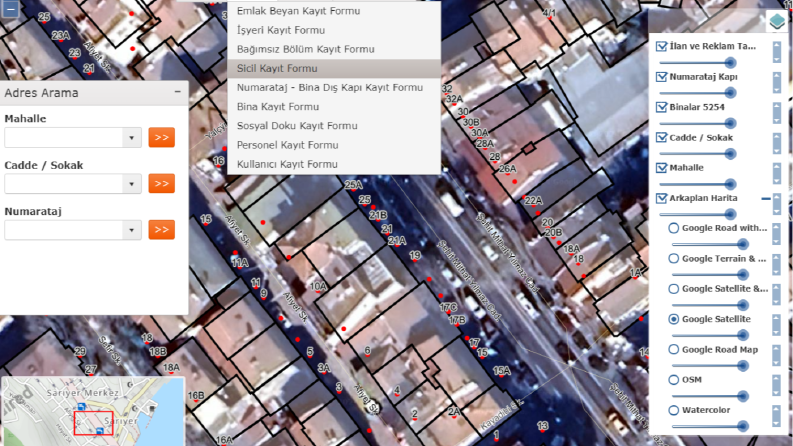Disable the Cadde / Sokak layer

tap(661, 138)
